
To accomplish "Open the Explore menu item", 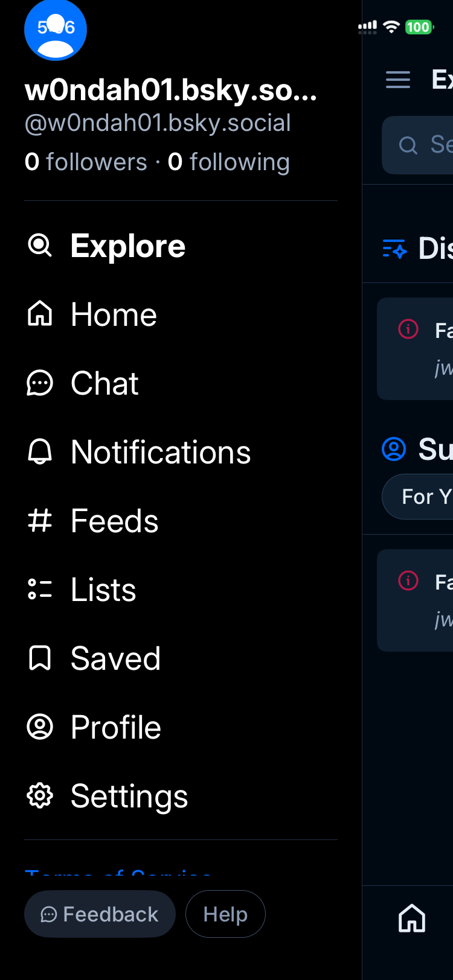I will click(128, 246).
